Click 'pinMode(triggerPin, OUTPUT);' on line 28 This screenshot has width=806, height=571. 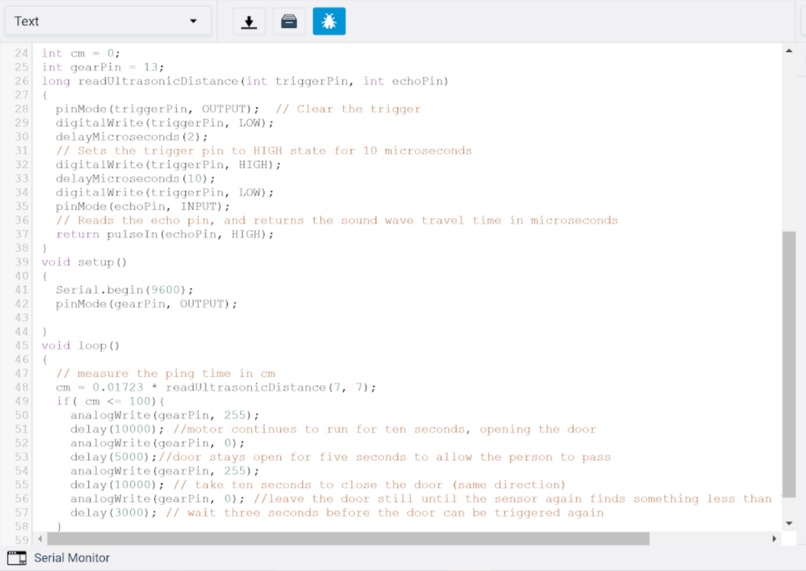tap(157, 109)
